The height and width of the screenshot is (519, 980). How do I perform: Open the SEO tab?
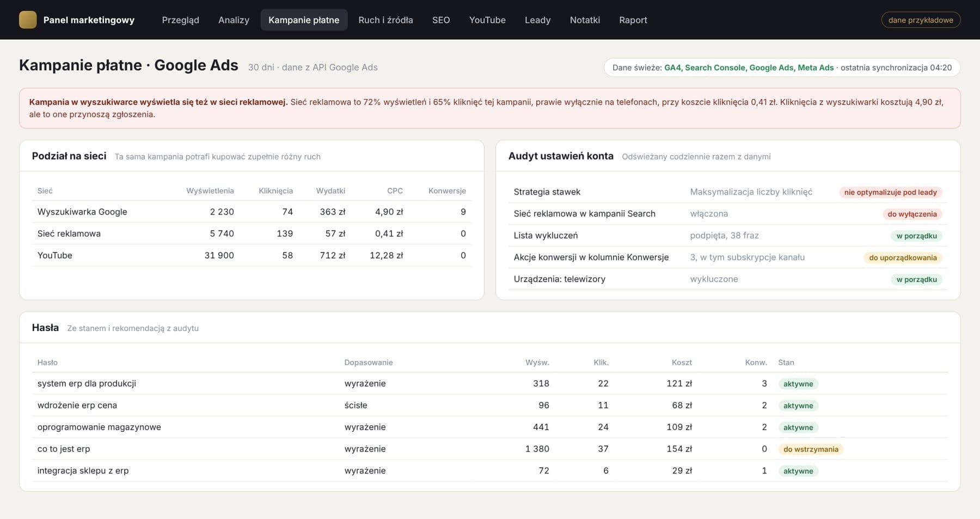(441, 20)
